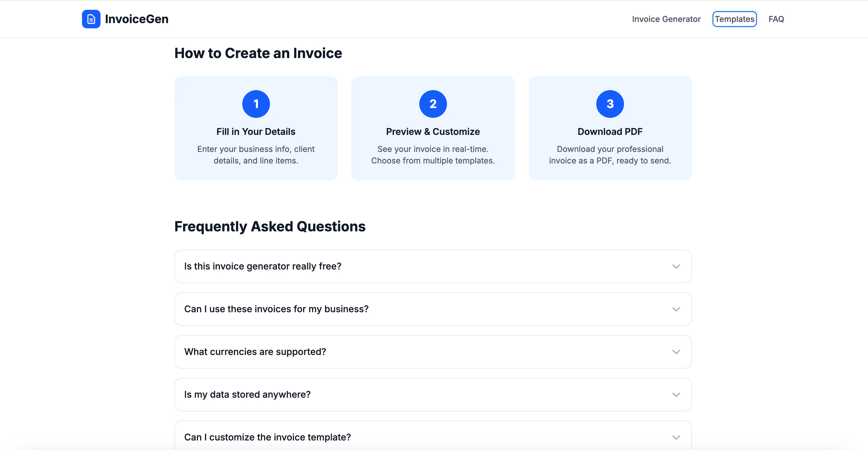The image size is (868, 450).
Task: Click the step 3 number circle
Action: [610, 104]
